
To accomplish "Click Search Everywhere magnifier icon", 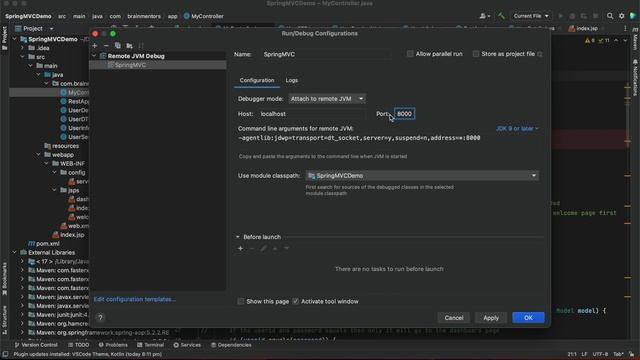I will tap(610, 16).
